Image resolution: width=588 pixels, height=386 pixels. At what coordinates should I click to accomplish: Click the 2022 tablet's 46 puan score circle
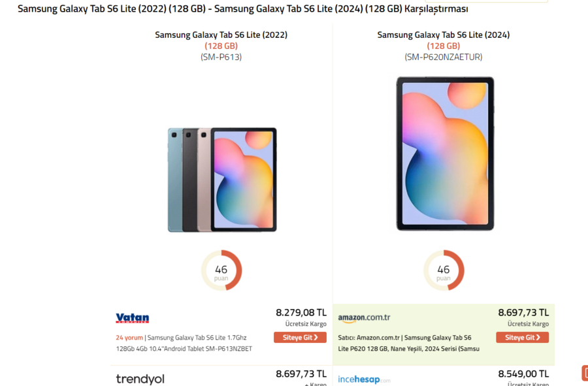pyautogui.click(x=221, y=270)
